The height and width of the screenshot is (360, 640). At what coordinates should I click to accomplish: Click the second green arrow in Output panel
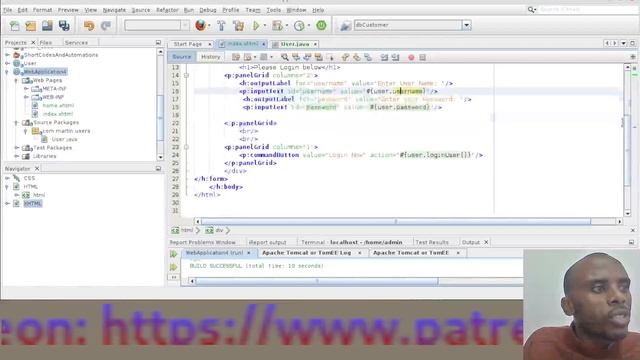coord(173,267)
